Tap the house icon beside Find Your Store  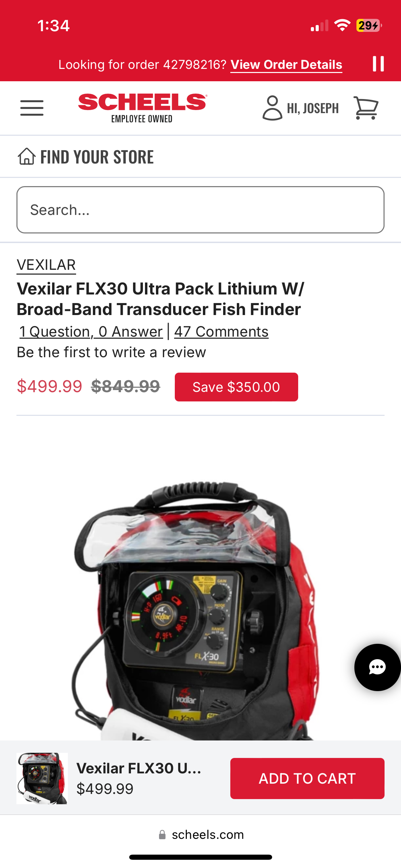(x=26, y=157)
